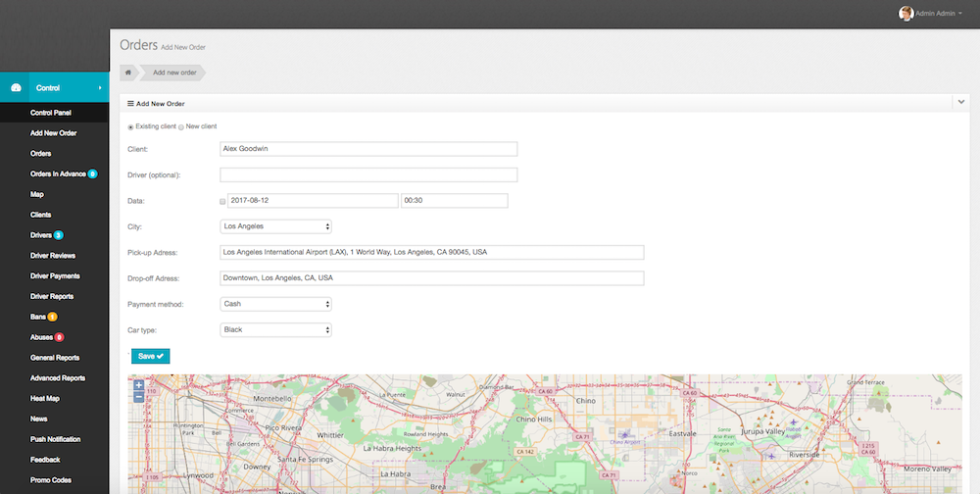Click the Add New Order panel list icon
980x494 pixels.
(x=130, y=103)
